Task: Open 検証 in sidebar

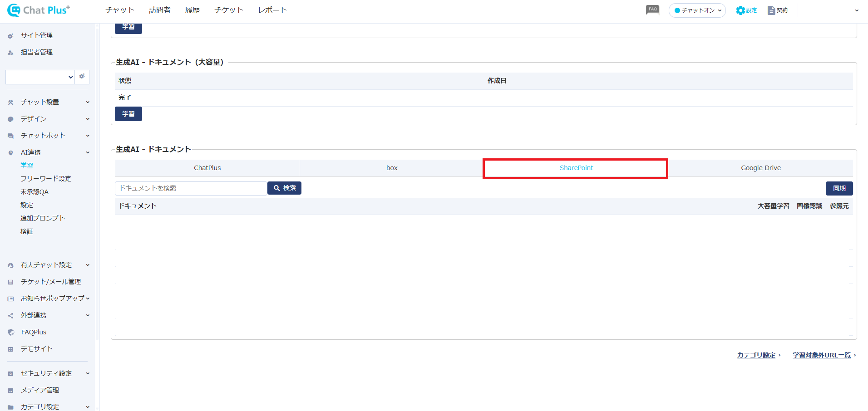Action: tap(27, 231)
